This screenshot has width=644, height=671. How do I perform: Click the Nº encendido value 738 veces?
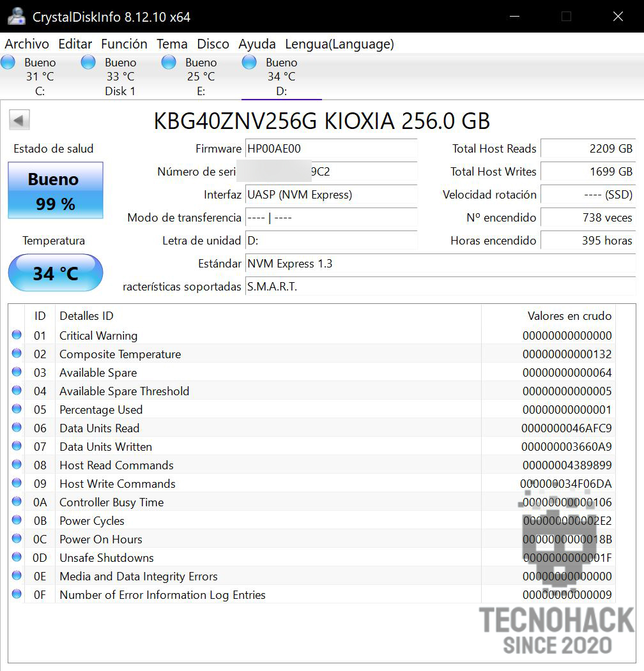(588, 218)
